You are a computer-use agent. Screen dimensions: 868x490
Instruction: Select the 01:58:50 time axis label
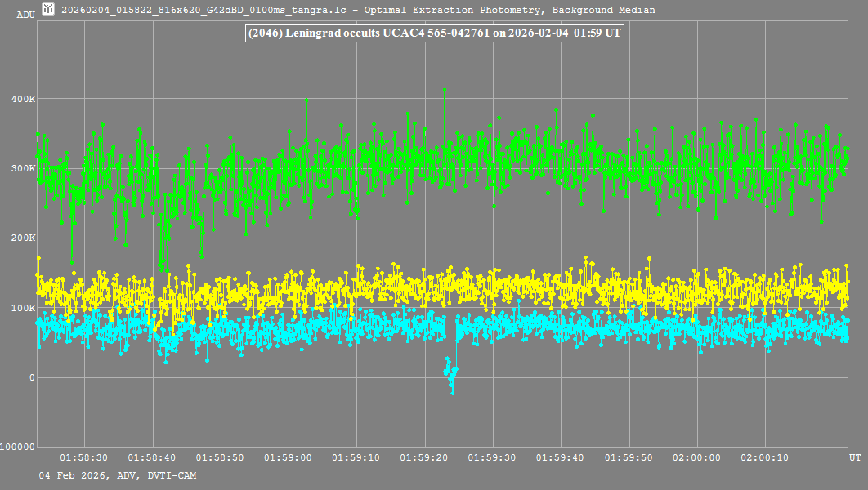221,458
